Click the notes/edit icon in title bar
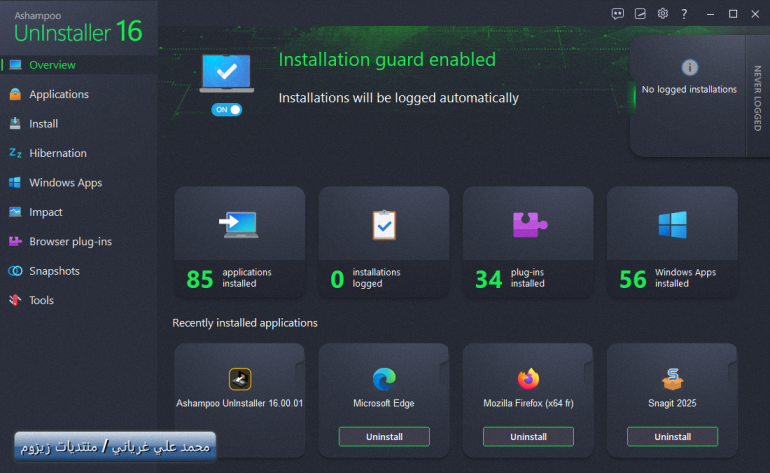The height and width of the screenshot is (473, 770). [x=640, y=14]
